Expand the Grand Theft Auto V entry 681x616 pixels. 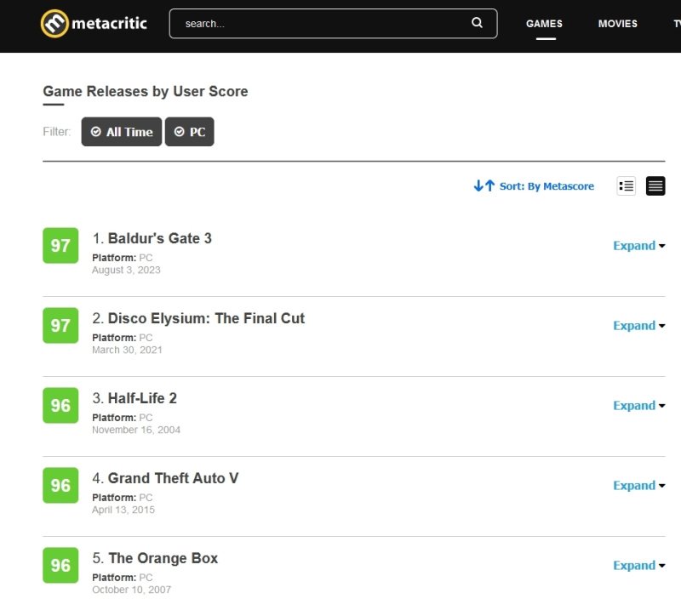[x=638, y=486]
